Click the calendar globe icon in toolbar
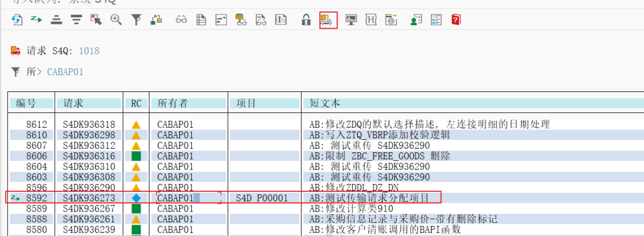644x236 pixels. point(391,19)
